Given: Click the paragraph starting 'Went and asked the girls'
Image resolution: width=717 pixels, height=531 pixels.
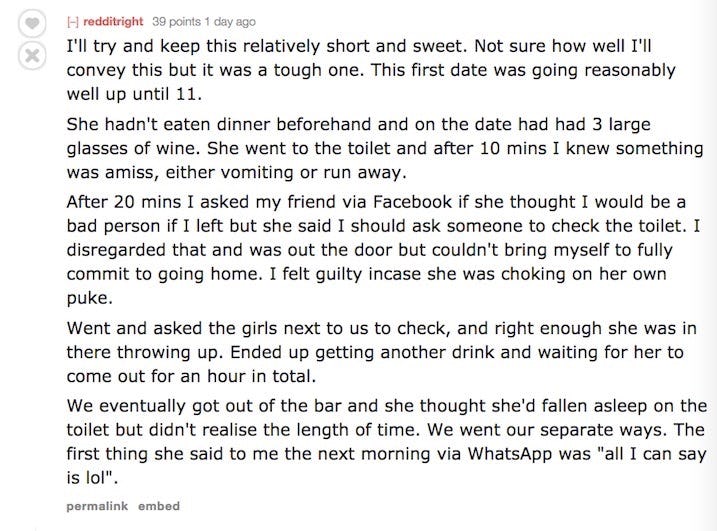Looking at the screenshot, I should (x=386, y=351).
